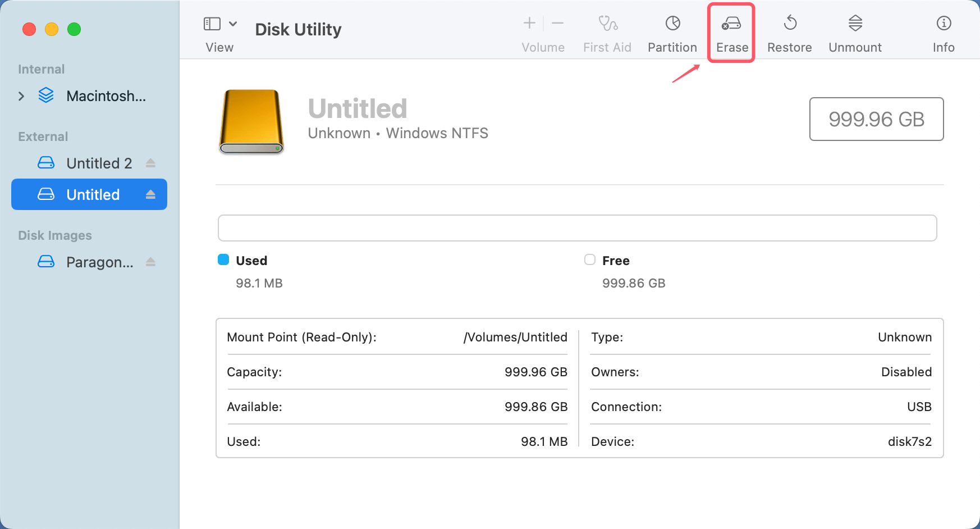This screenshot has width=980, height=529.
Task: Open the View options dropdown chevron
Action: click(x=233, y=24)
